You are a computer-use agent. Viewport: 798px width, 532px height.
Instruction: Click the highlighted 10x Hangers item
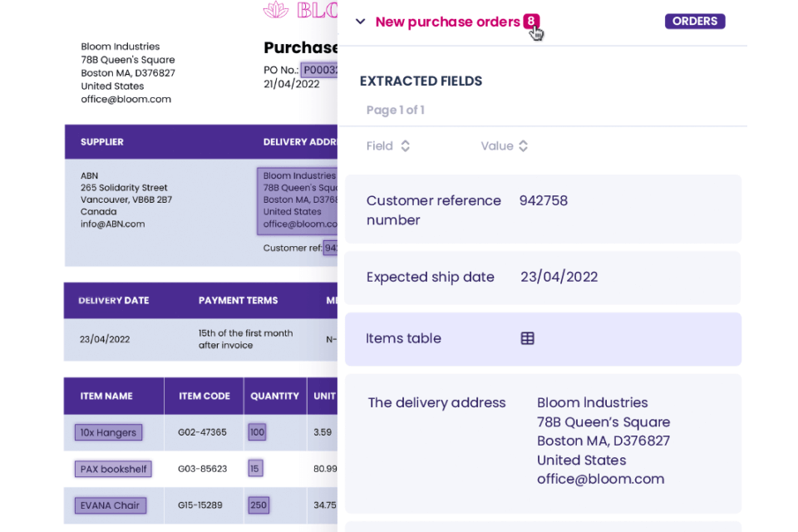coord(108,432)
